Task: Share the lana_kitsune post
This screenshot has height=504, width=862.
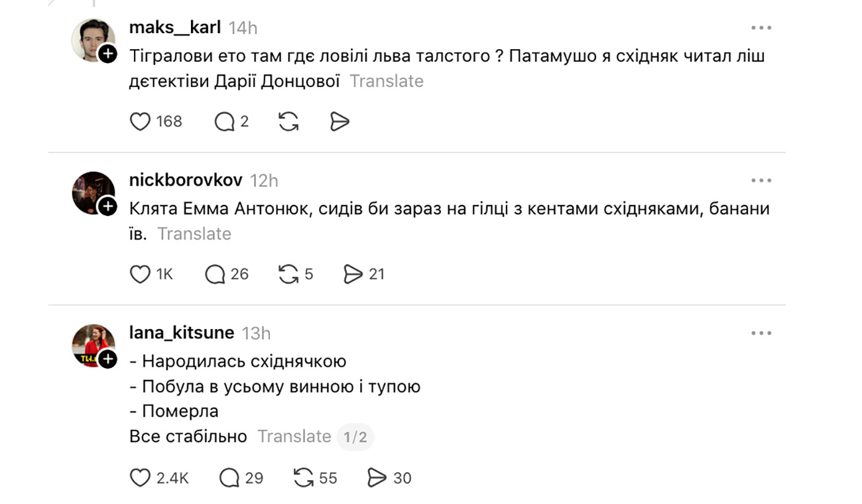Action: [x=377, y=477]
